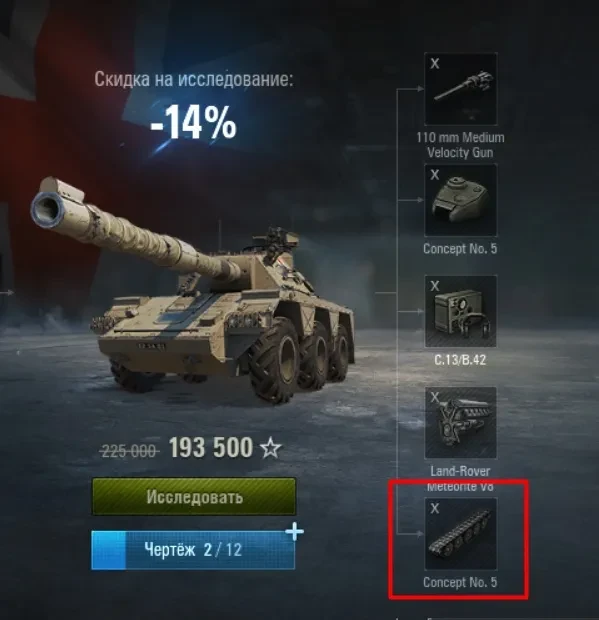599x620 pixels.
Task: Open the C.13/B.42 radio module icon
Action: [x=461, y=311]
